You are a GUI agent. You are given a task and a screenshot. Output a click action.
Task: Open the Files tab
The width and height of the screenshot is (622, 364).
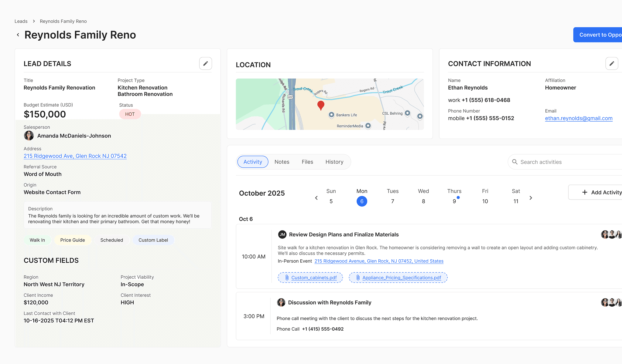pyautogui.click(x=307, y=162)
